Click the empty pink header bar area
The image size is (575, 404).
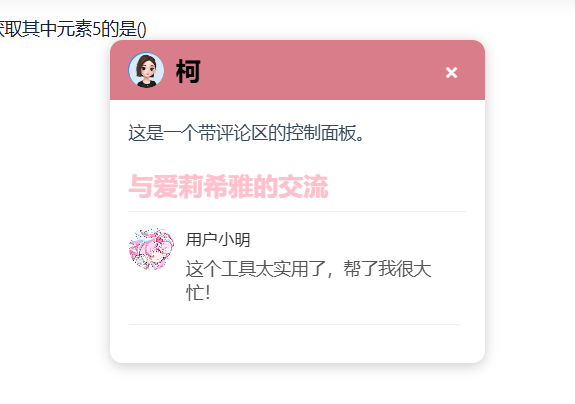323,70
